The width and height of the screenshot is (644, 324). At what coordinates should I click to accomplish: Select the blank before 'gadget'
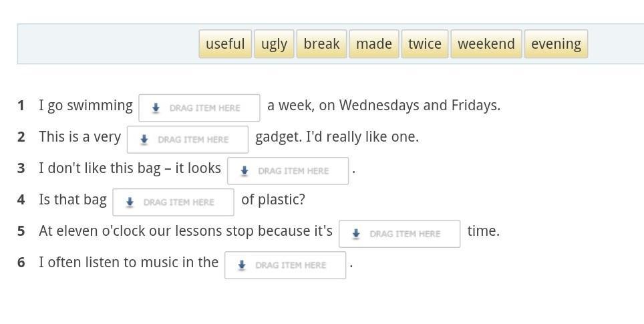pos(188,140)
